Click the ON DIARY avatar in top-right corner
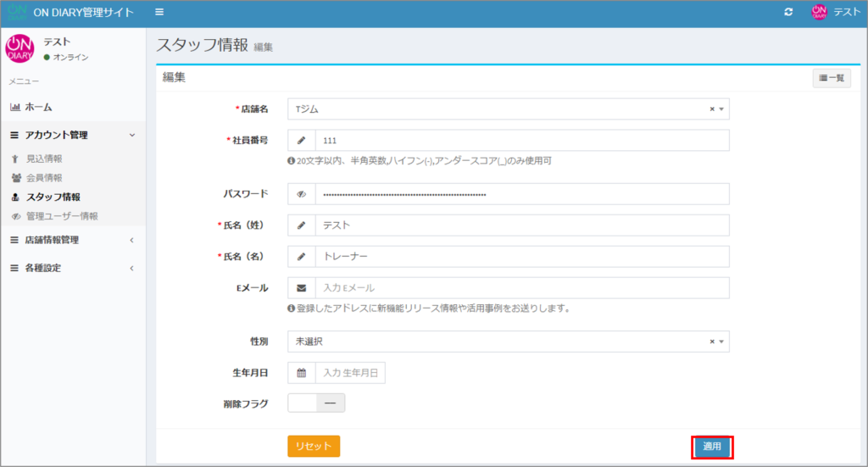Image resolution: width=868 pixels, height=467 pixels. point(818,12)
